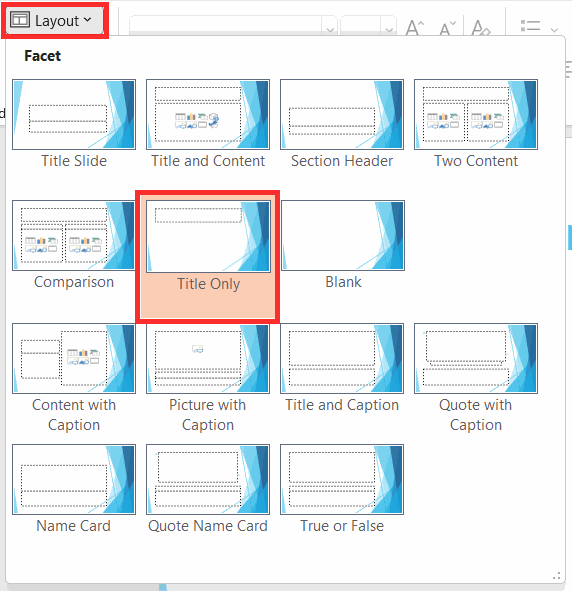Click the Decrease Font Size icon
Viewport: 572px width, 591px height.
click(448, 28)
